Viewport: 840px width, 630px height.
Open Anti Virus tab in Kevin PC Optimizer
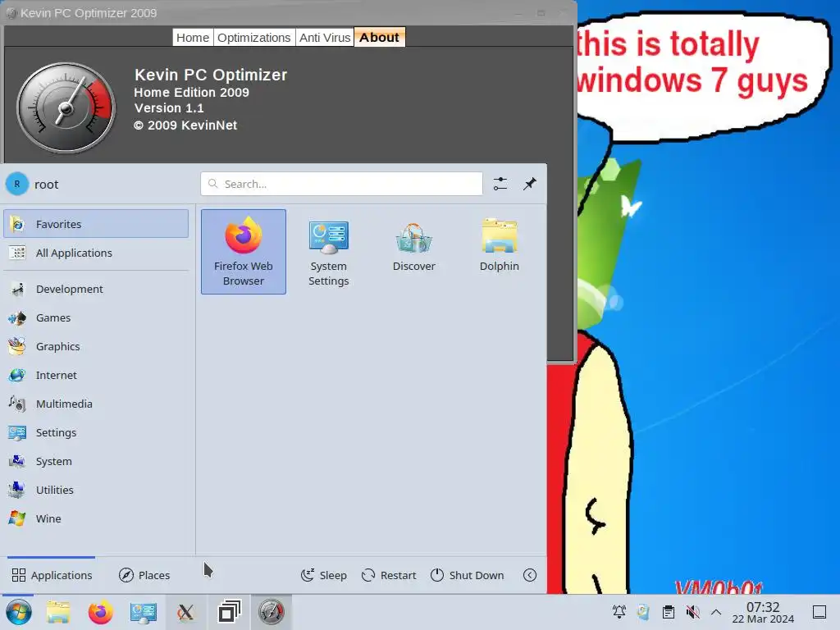pyautogui.click(x=325, y=38)
